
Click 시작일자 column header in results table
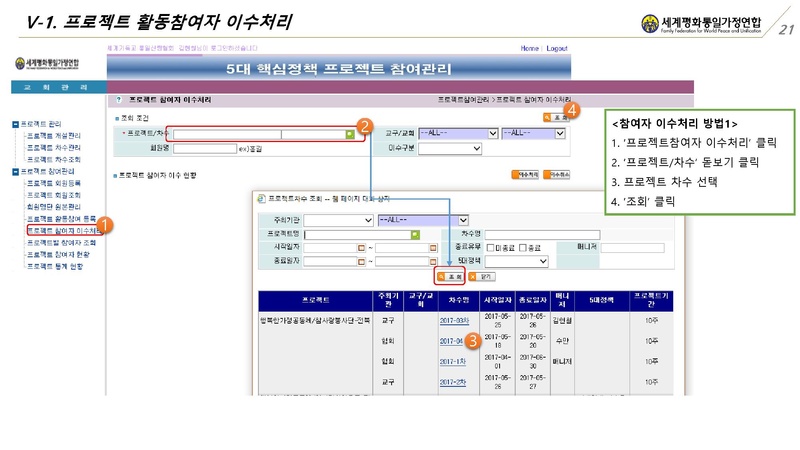click(x=497, y=301)
